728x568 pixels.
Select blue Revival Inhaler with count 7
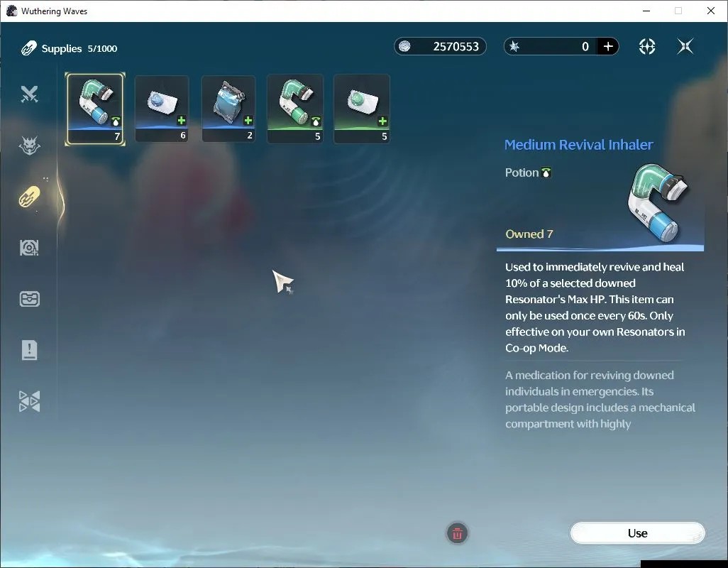95,109
